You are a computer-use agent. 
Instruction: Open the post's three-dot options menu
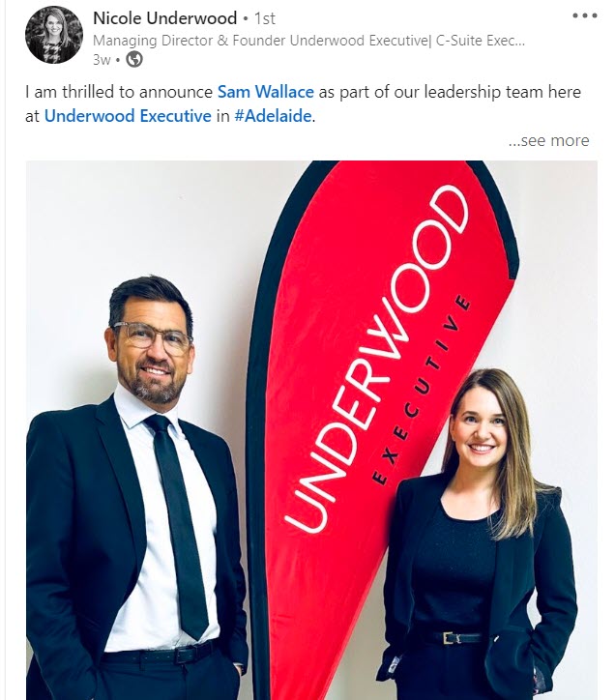[x=585, y=15]
